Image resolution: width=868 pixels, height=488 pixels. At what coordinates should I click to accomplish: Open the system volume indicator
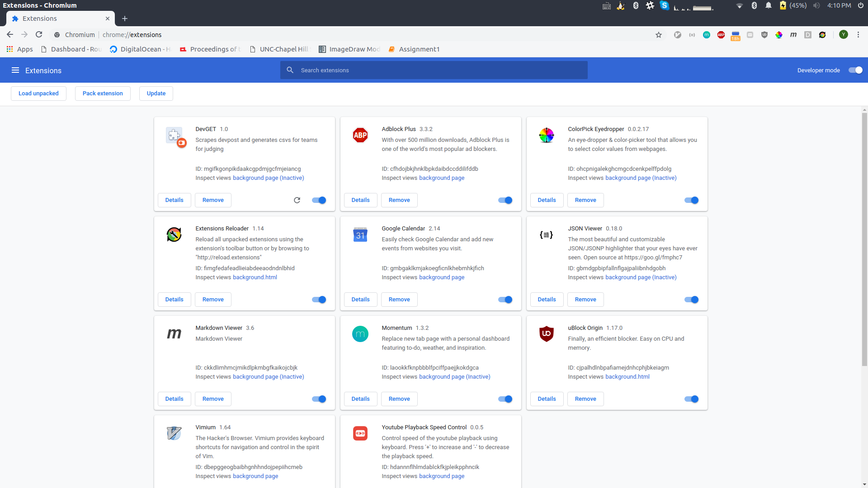[x=816, y=5]
